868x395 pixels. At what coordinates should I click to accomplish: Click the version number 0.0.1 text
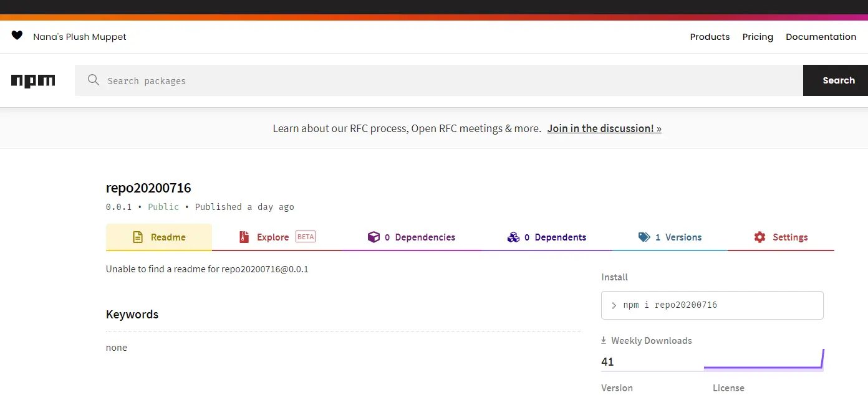(x=118, y=207)
